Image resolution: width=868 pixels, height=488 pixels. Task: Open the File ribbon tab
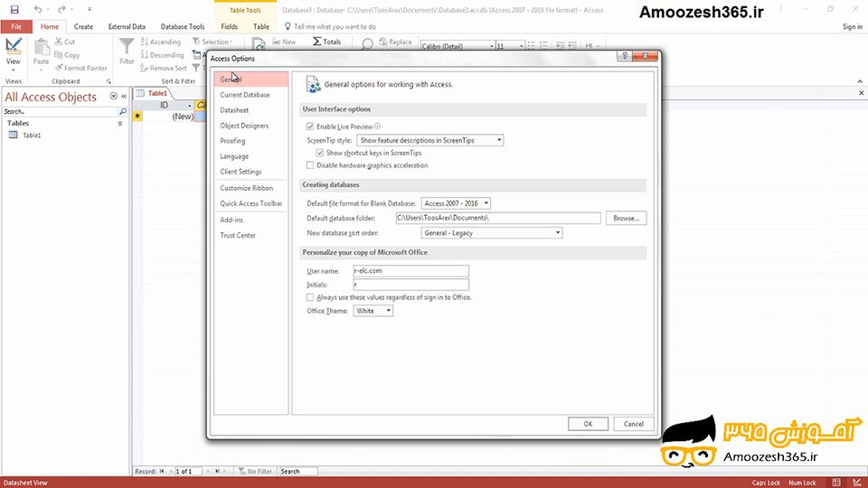point(16,26)
